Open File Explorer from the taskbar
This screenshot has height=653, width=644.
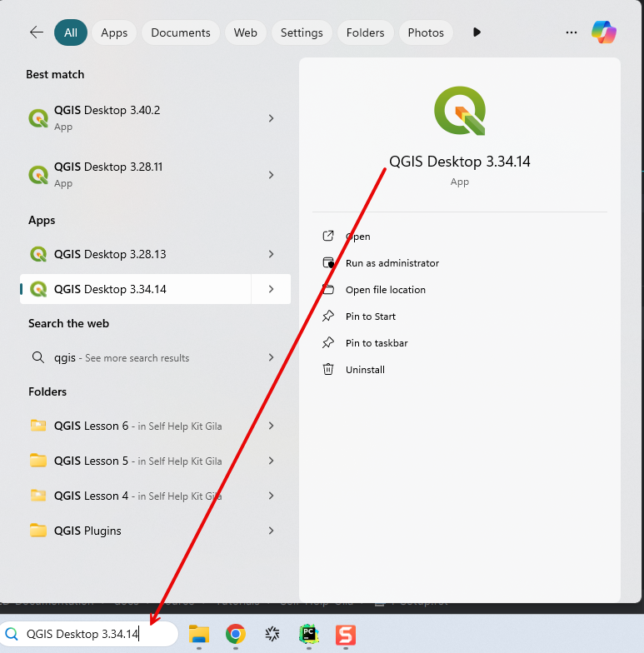point(198,635)
